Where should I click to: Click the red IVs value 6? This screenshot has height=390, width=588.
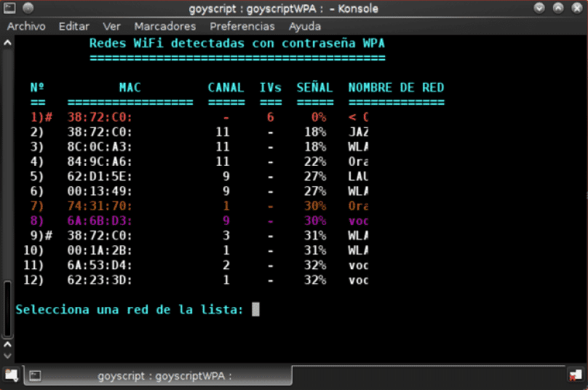271,117
